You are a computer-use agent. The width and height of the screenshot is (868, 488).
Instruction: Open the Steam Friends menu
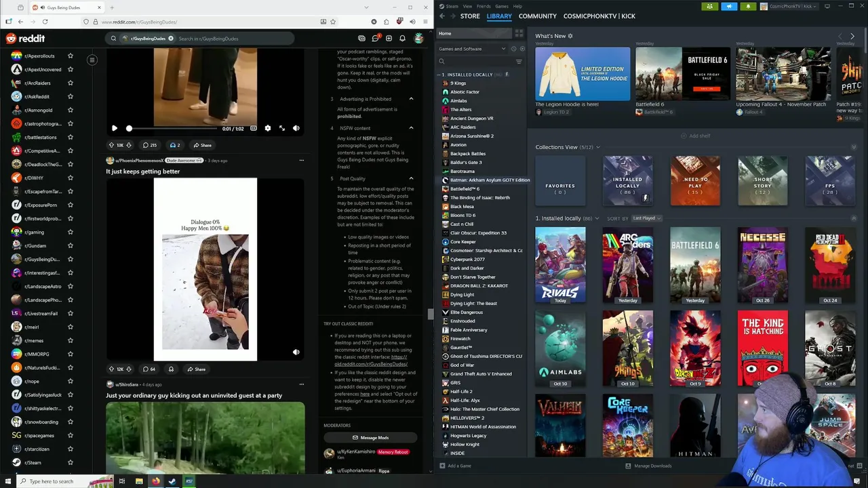(484, 6)
